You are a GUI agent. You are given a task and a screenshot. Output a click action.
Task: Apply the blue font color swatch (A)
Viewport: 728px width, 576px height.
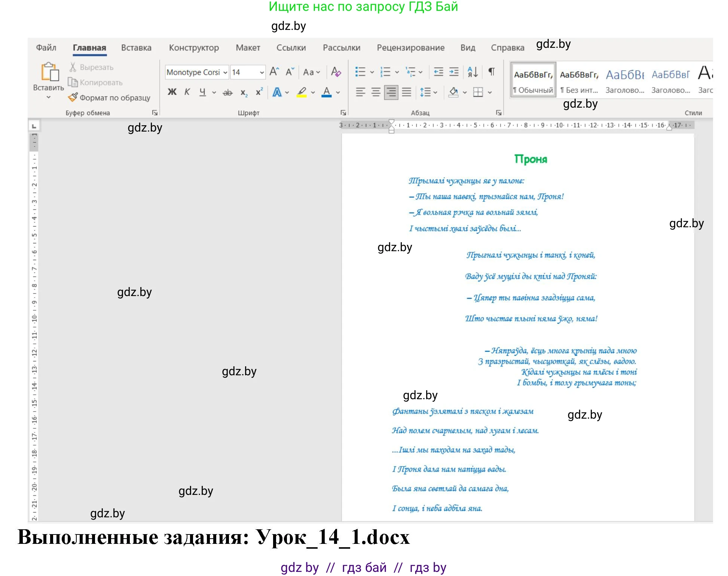coord(327,92)
